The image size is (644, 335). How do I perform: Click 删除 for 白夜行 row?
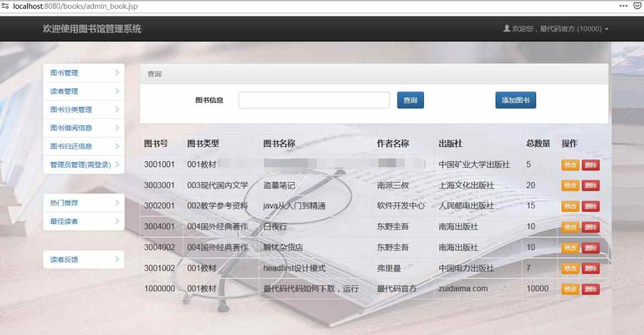(x=591, y=227)
